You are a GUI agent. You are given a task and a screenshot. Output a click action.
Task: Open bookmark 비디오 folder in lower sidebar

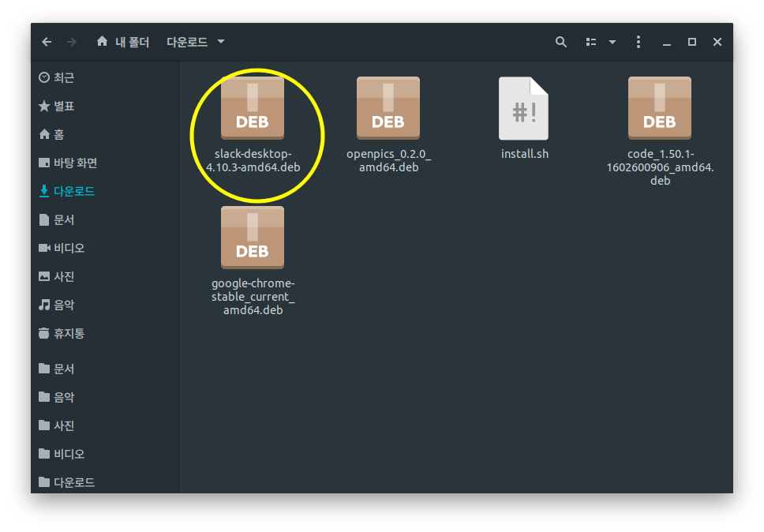[x=69, y=454]
